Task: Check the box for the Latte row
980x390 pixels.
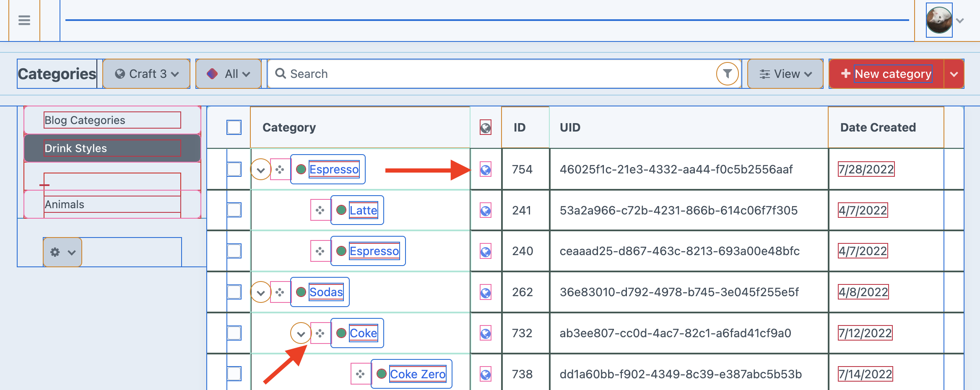Action: pos(234,210)
